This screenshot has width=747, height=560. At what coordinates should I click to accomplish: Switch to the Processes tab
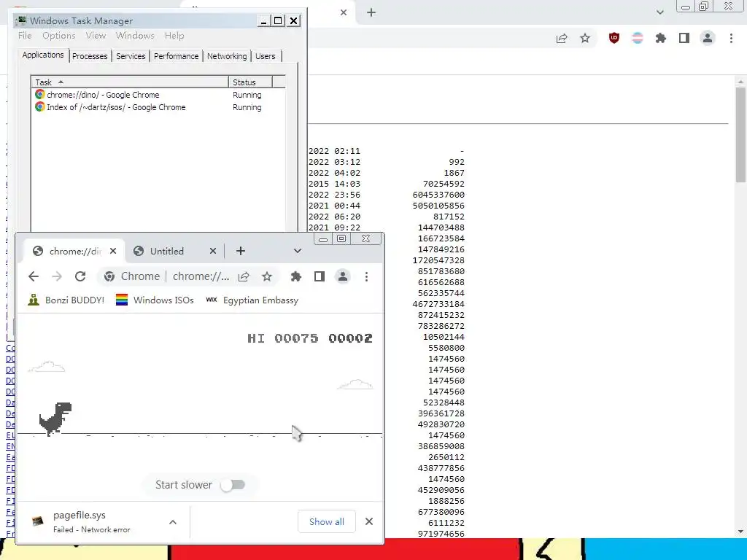click(90, 56)
